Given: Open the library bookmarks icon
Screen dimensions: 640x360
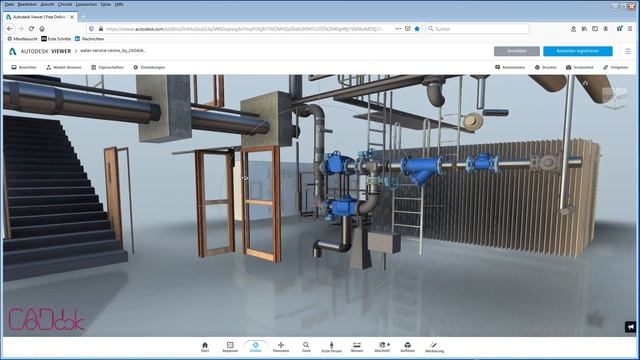Looking at the screenshot, I should [x=584, y=29].
